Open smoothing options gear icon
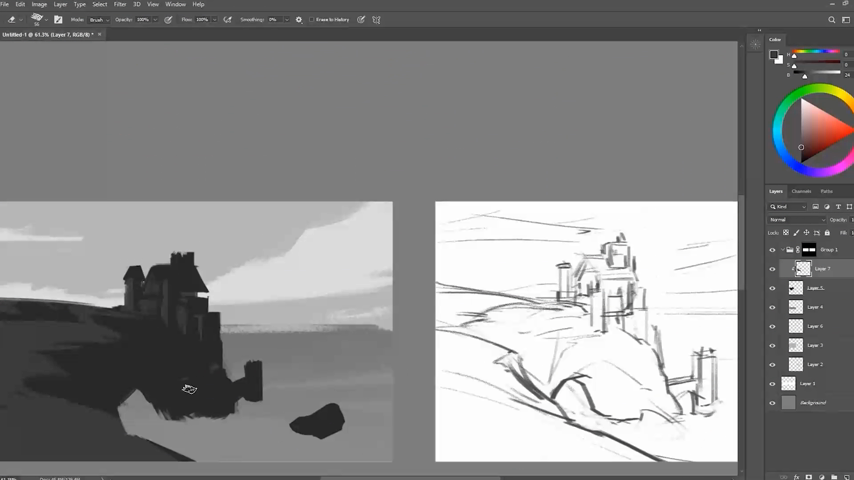This screenshot has height=480, width=854. [x=298, y=20]
